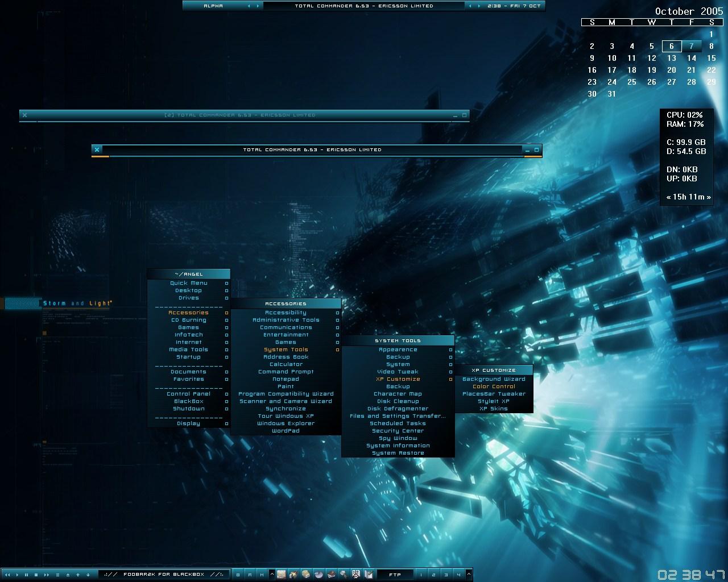Expand the Quick Menu submenu
Viewport: 728px width, 582px height.
(x=189, y=283)
